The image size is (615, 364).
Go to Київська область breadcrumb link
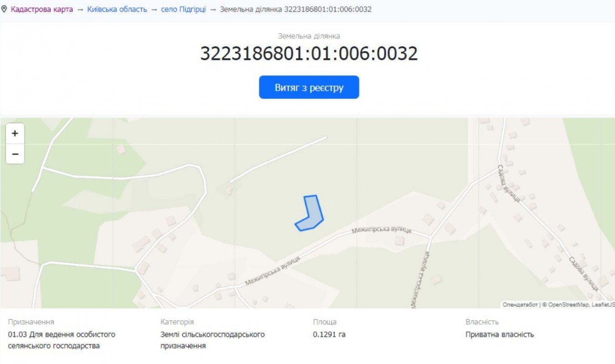117,9
